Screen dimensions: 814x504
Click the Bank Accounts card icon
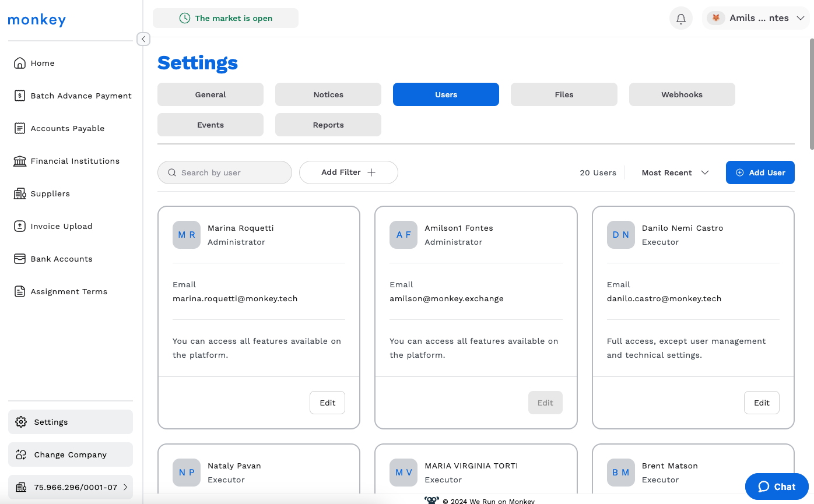coord(20,259)
